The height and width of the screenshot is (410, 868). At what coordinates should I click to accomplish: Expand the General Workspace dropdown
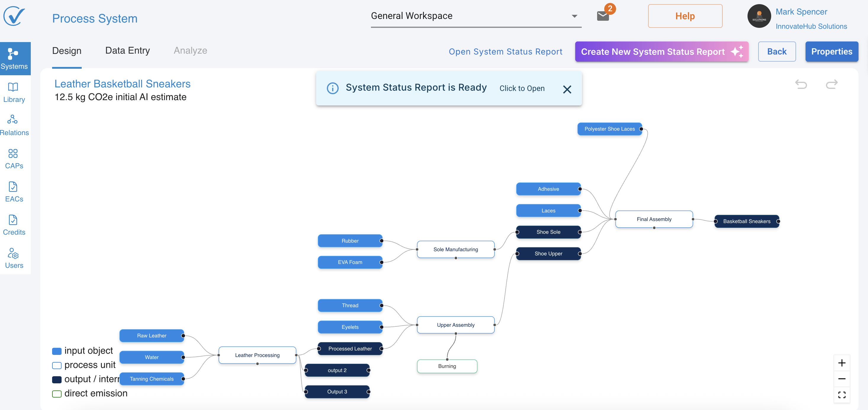[x=574, y=16]
